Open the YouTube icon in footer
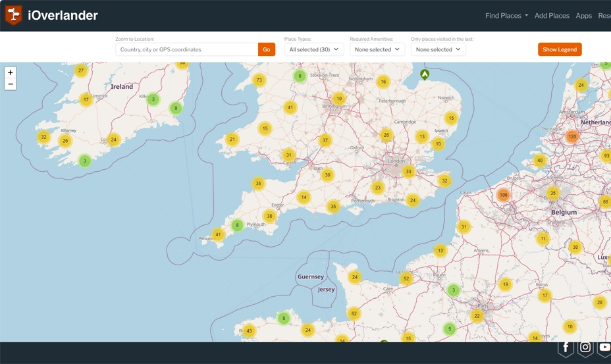 coord(604,348)
